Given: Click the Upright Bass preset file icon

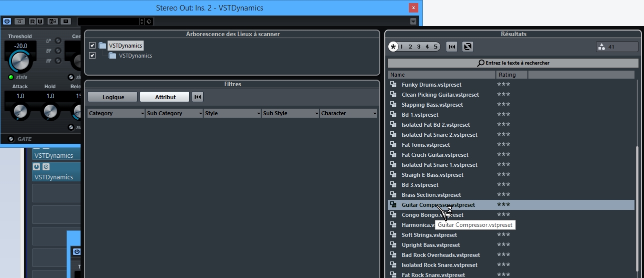Looking at the screenshot, I should click(x=393, y=245).
